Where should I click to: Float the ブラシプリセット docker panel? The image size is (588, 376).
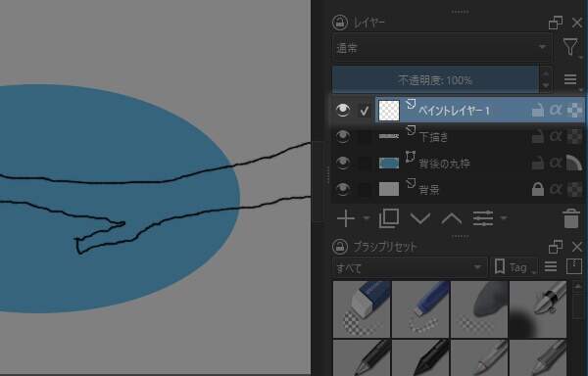click(556, 247)
